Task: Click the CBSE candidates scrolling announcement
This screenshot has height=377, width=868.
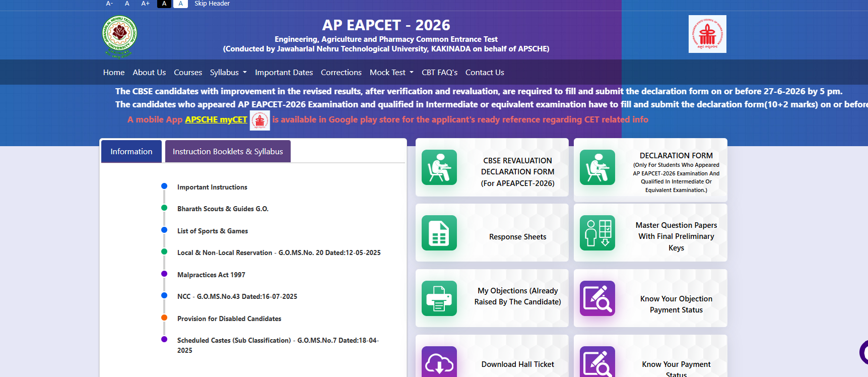Action: pos(479,91)
